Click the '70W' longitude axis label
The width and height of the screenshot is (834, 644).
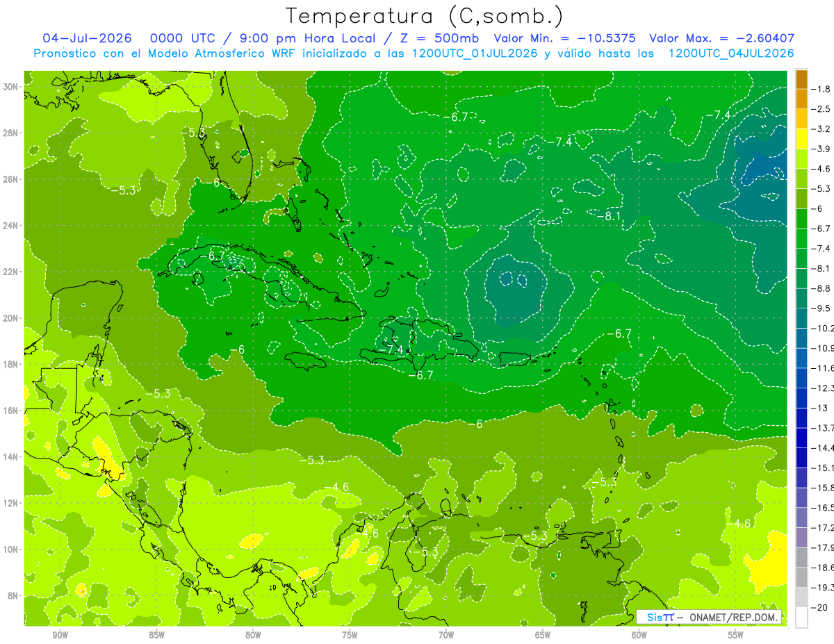click(446, 636)
